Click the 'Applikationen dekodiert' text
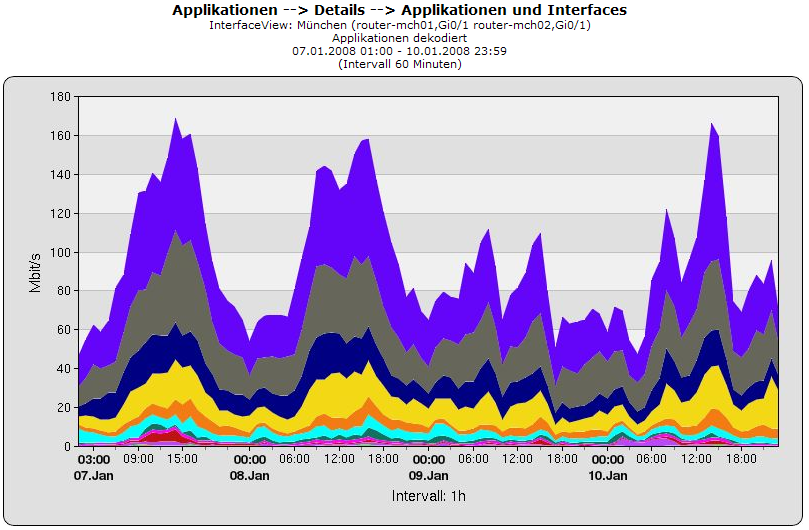Screen dimensions: 809x530 [399, 37]
